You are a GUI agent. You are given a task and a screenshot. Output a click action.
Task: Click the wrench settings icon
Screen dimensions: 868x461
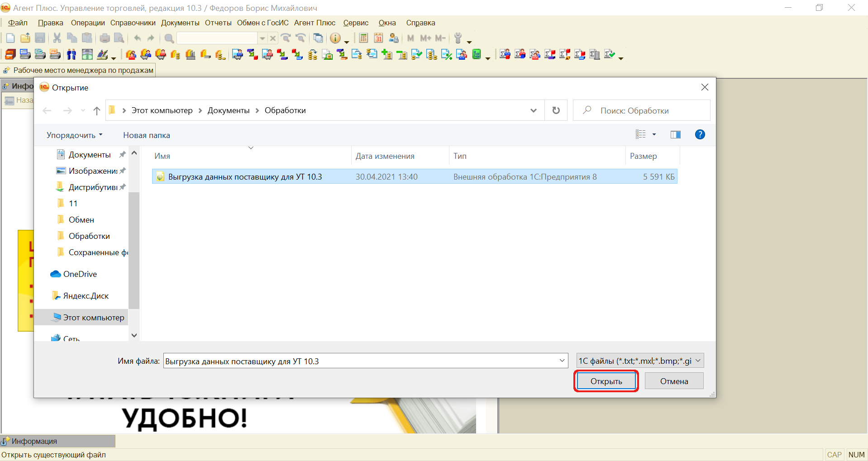coord(458,38)
